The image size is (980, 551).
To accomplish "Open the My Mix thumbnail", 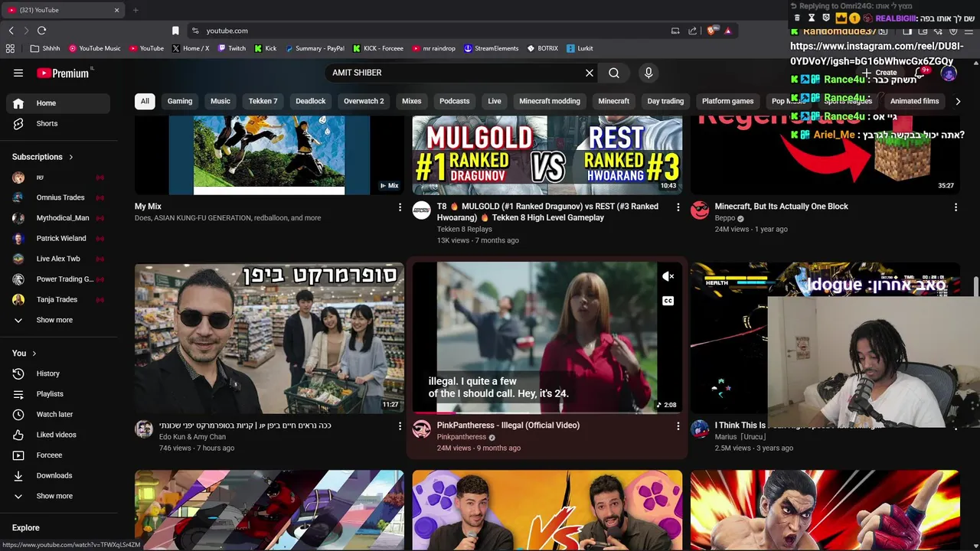I will [x=269, y=155].
